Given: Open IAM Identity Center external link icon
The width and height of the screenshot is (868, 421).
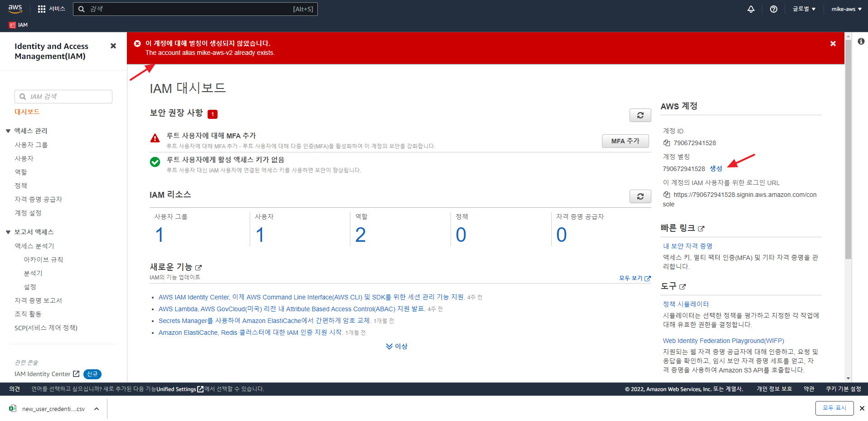Looking at the screenshot, I should coord(76,374).
